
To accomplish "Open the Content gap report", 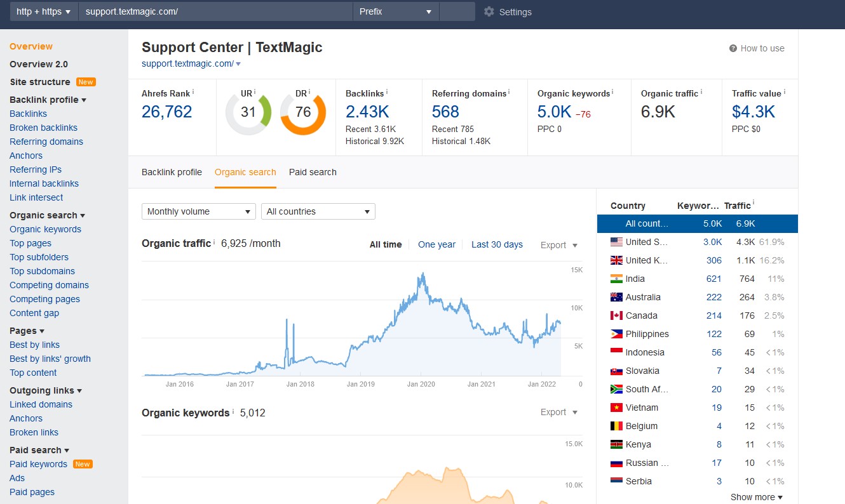I will (x=34, y=313).
